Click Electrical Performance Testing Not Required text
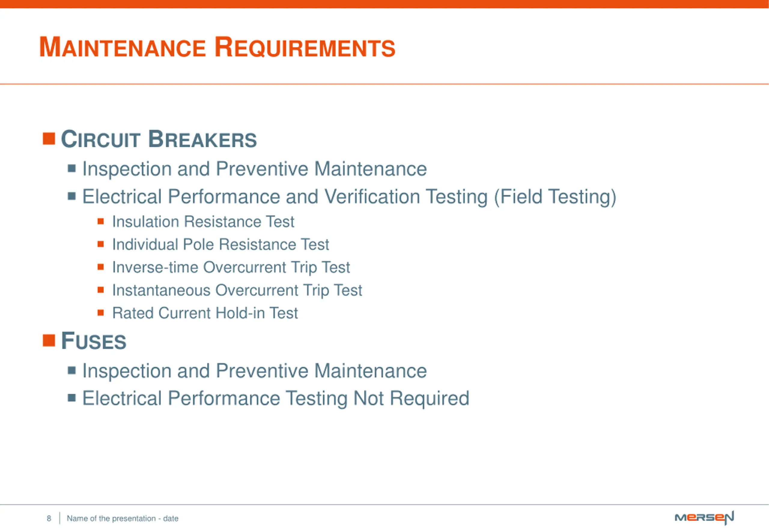Screen dimensions: 769x532 (x=275, y=398)
